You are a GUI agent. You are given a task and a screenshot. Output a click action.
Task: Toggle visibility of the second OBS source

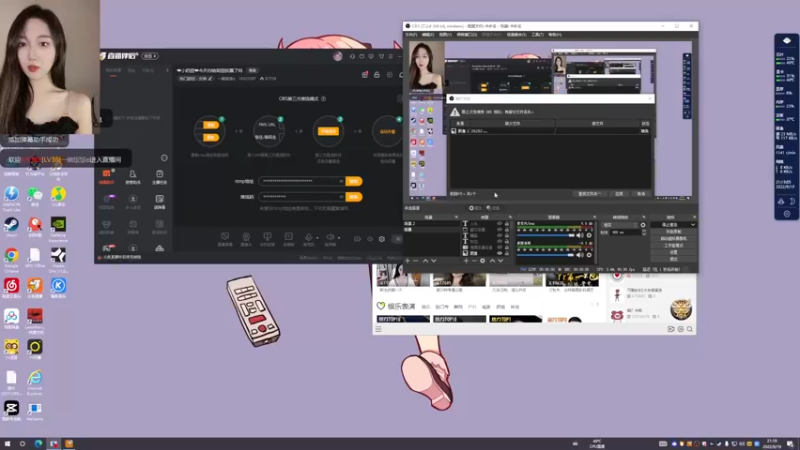click(x=499, y=230)
